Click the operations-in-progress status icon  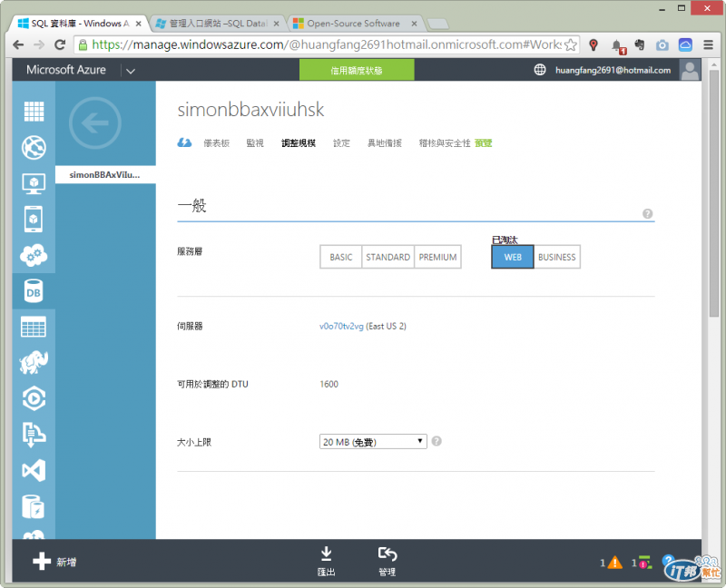coord(644,563)
